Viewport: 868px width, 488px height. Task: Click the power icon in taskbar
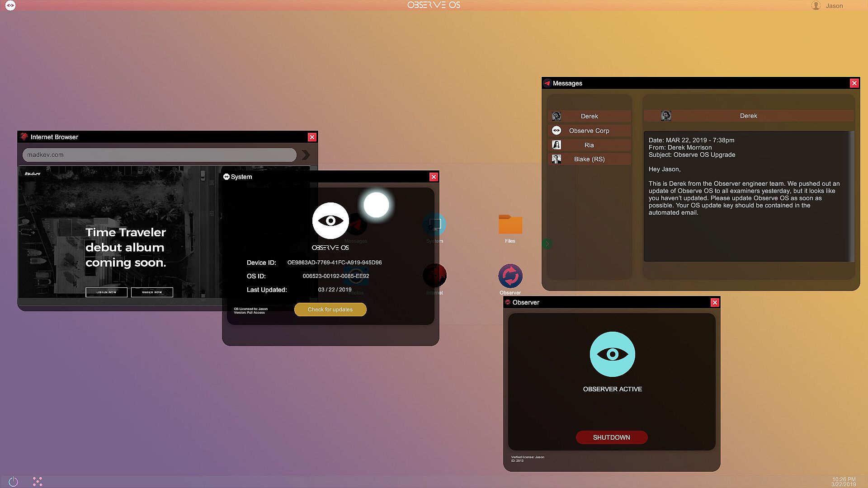tap(13, 482)
